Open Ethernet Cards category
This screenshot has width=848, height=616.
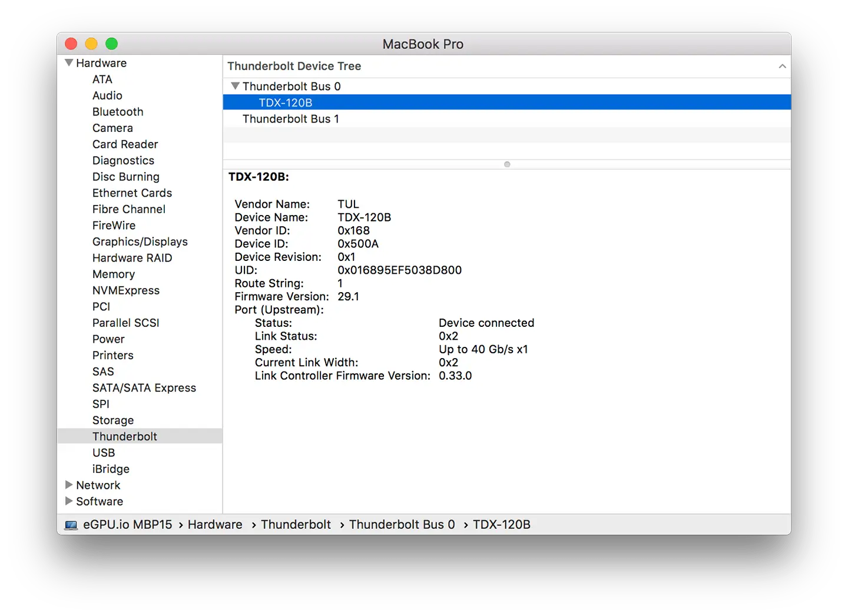pyautogui.click(x=132, y=193)
